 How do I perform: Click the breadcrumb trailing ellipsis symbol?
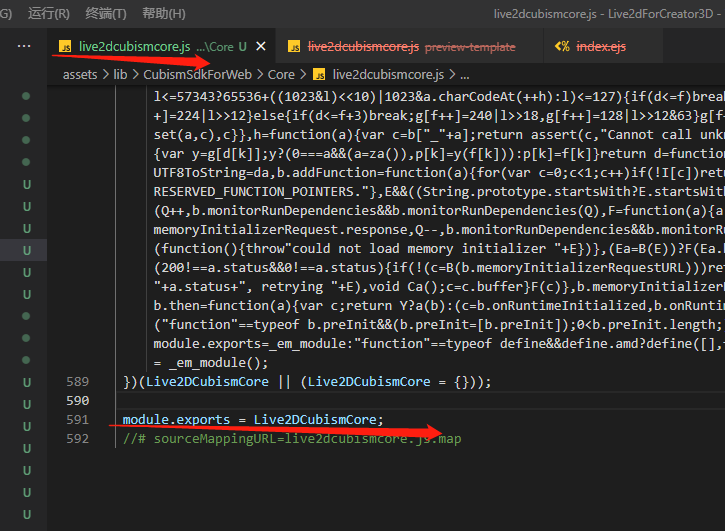click(x=465, y=75)
